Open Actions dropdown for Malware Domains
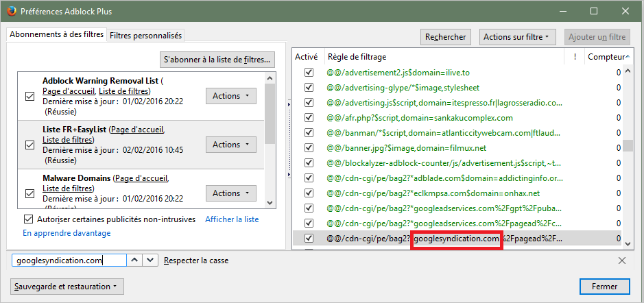 click(x=230, y=193)
